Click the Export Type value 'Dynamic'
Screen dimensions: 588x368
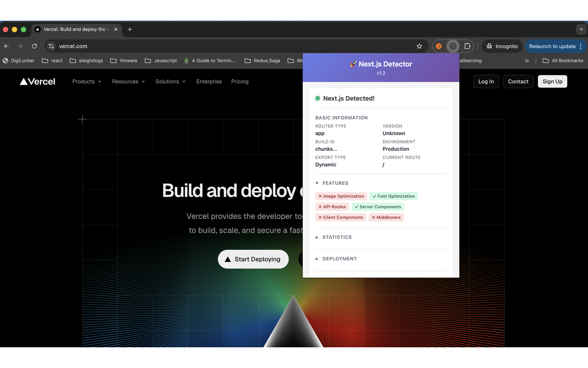click(x=326, y=165)
